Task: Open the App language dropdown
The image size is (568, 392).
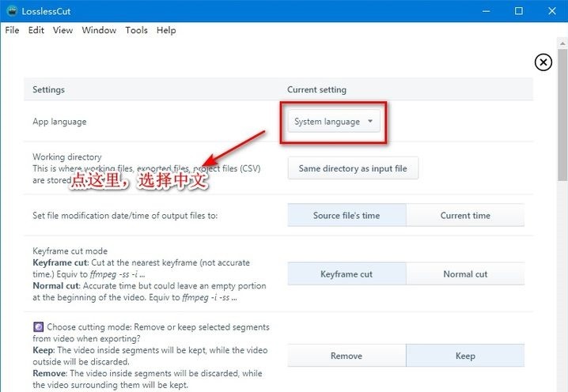Action: [x=334, y=121]
